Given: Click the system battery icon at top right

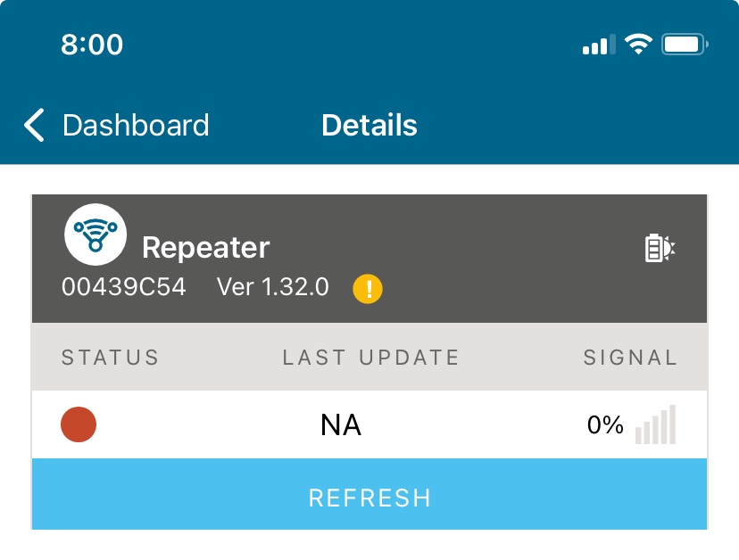Looking at the screenshot, I should tap(684, 42).
